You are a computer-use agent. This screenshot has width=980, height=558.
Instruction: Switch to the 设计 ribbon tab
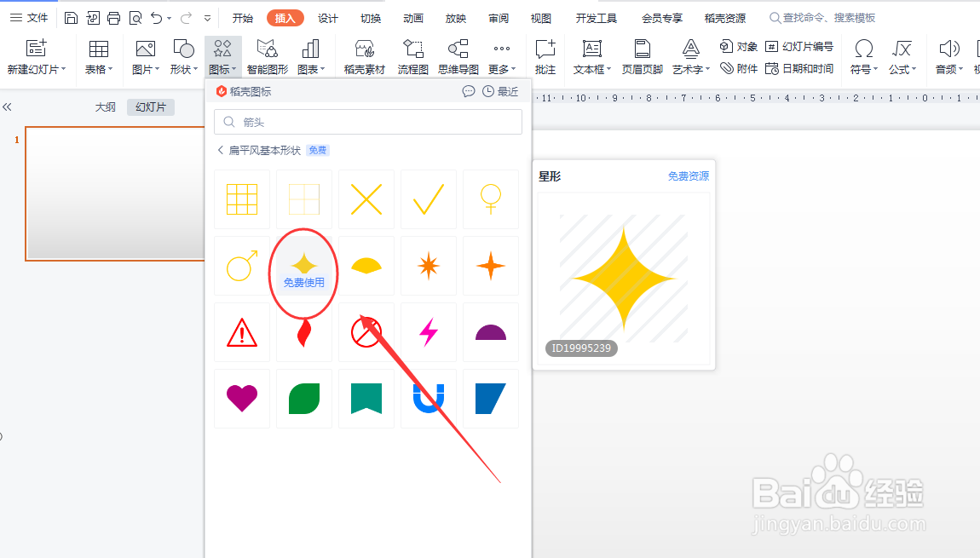[327, 18]
